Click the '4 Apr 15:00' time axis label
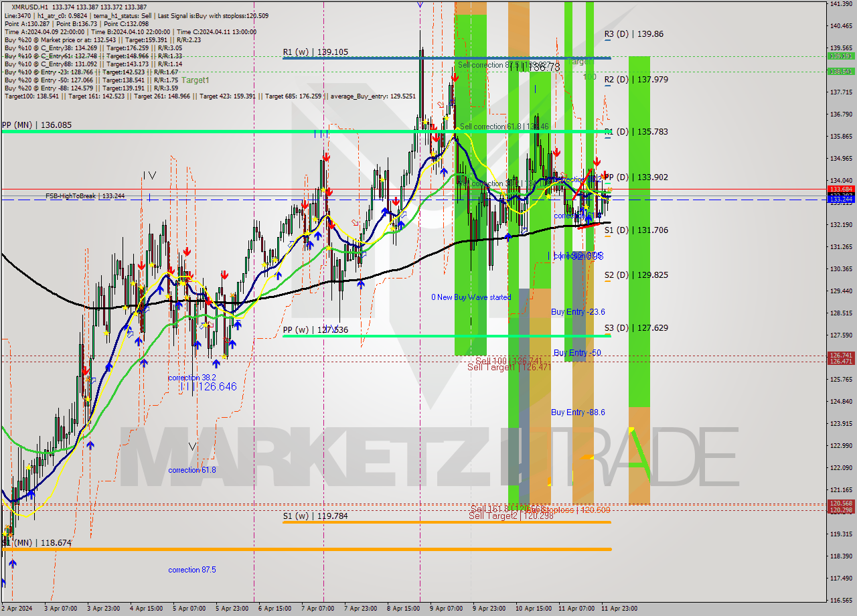The image size is (857, 616). point(147,609)
